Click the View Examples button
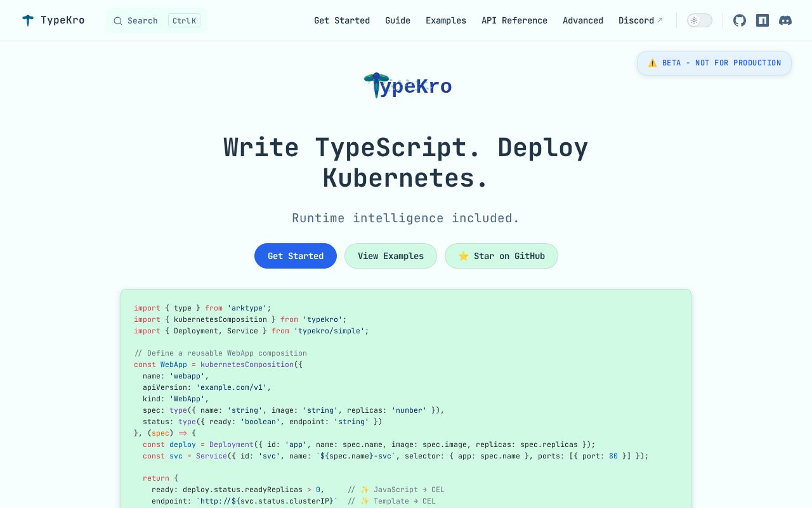 pyautogui.click(x=391, y=256)
